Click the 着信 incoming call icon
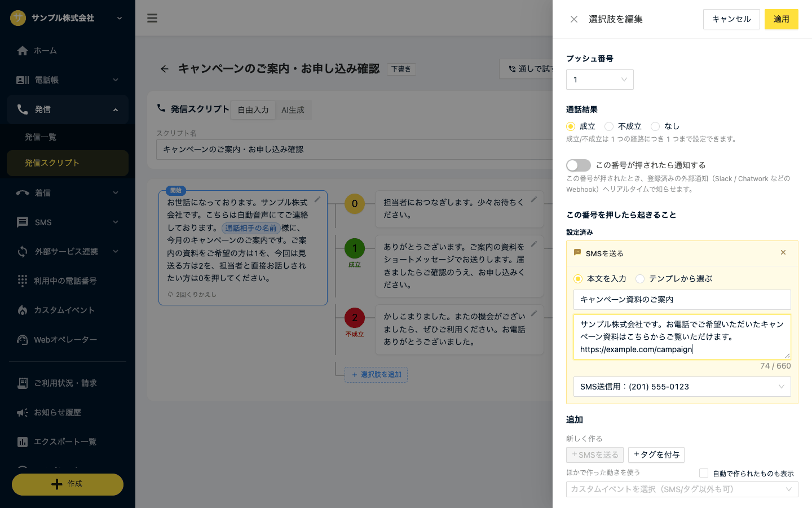 click(23, 193)
